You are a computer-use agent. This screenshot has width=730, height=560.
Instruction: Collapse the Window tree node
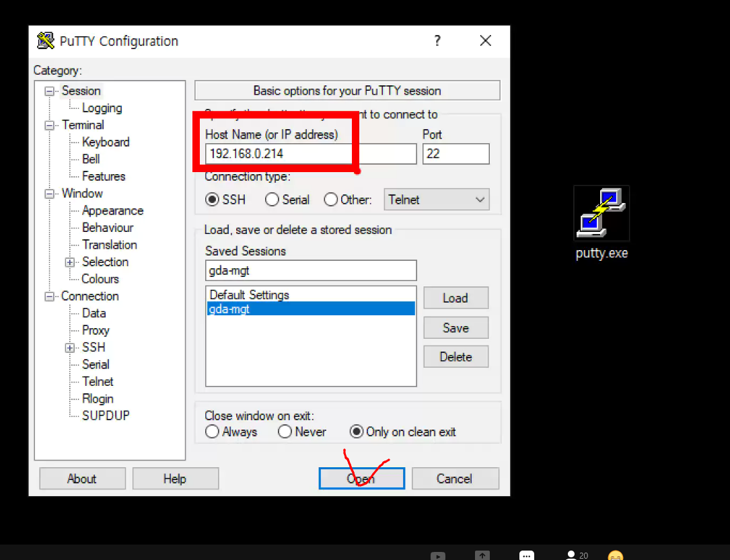point(49,194)
